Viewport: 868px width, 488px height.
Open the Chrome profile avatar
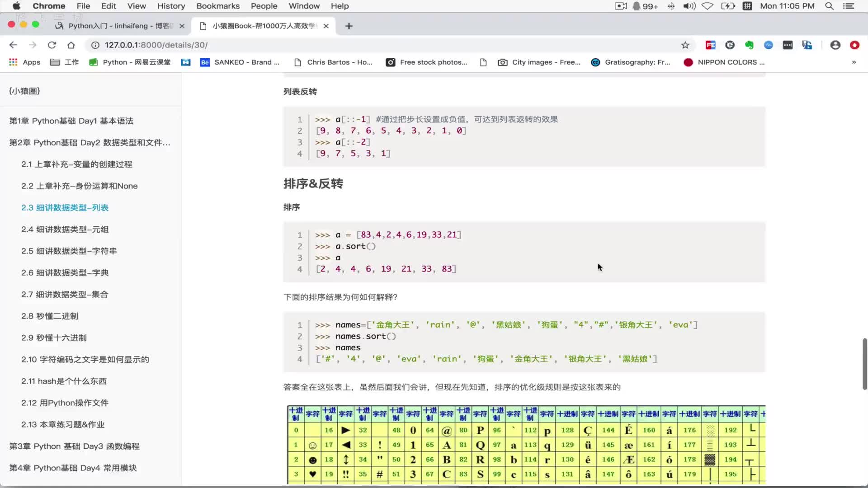pos(835,45)
